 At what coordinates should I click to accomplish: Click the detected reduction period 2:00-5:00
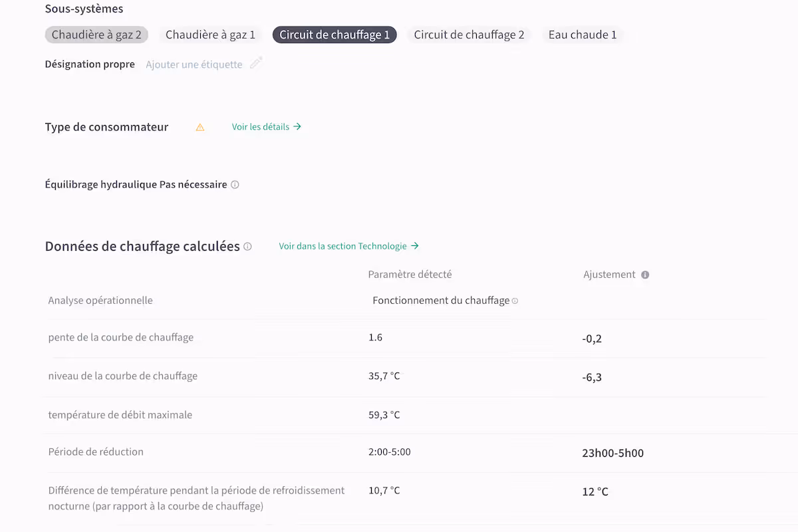pos(390,452)
